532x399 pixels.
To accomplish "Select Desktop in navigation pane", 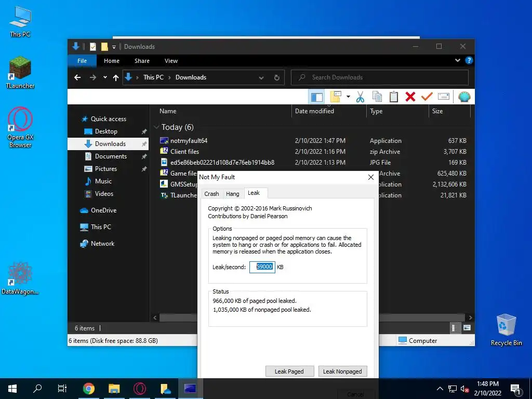I will point(106,131).
